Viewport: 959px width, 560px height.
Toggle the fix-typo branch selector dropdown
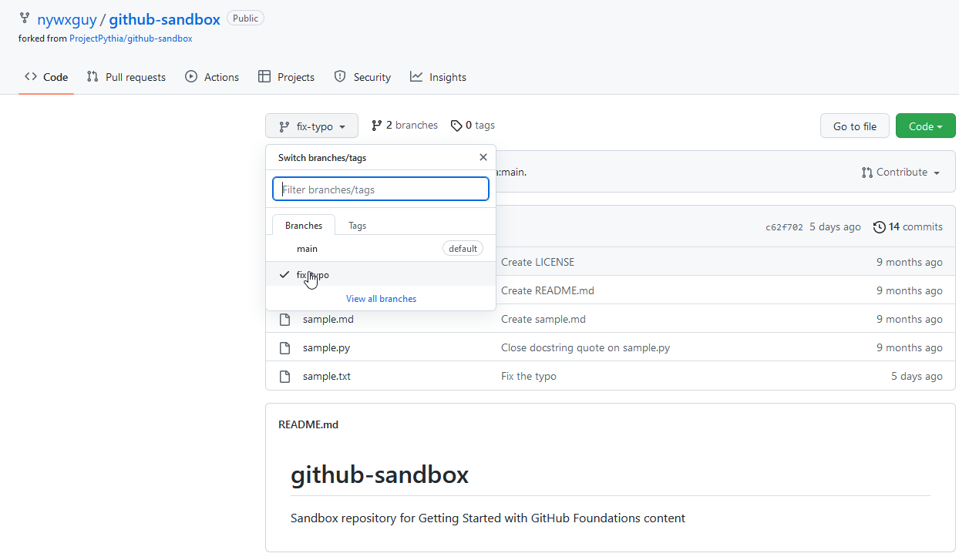[x=311, y=126]
